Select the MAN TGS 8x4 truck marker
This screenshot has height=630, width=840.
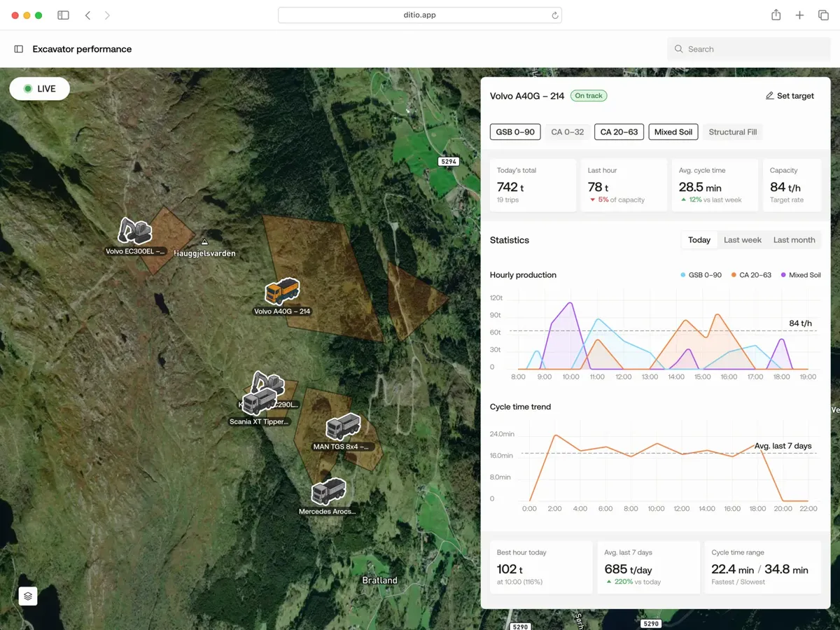[x=342, y=428]
